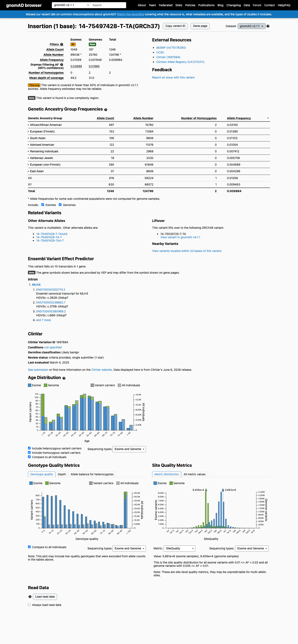298x644 pixels.
Task: Click Report an issue with this variant
Action: point(173,77)
